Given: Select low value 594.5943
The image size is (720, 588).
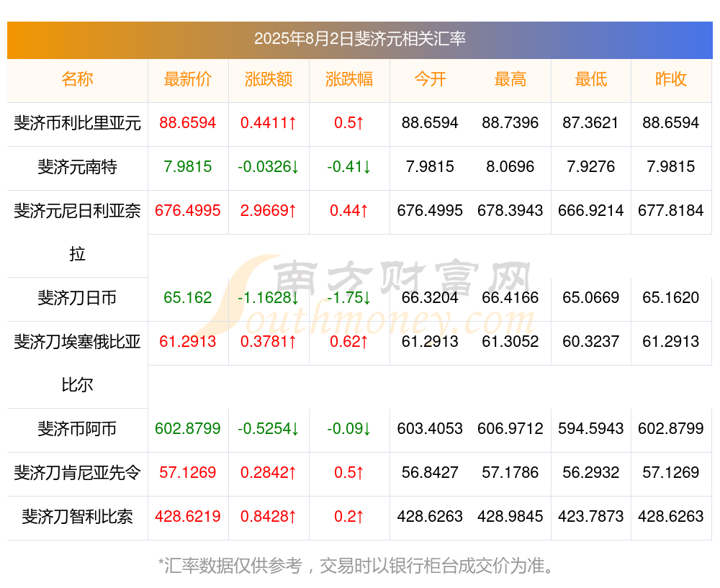Looking at the screenshot, I should (x=591, y=429).
